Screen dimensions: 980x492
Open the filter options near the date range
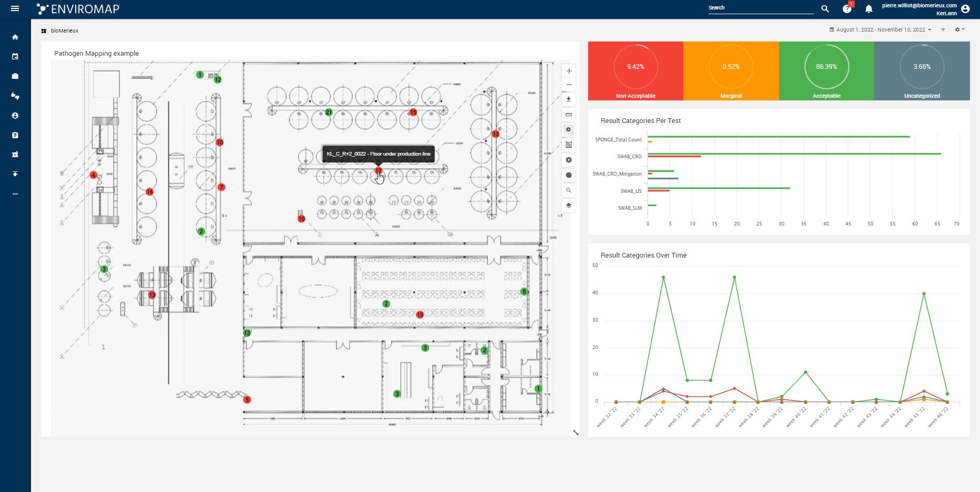[x=943, y=29]
